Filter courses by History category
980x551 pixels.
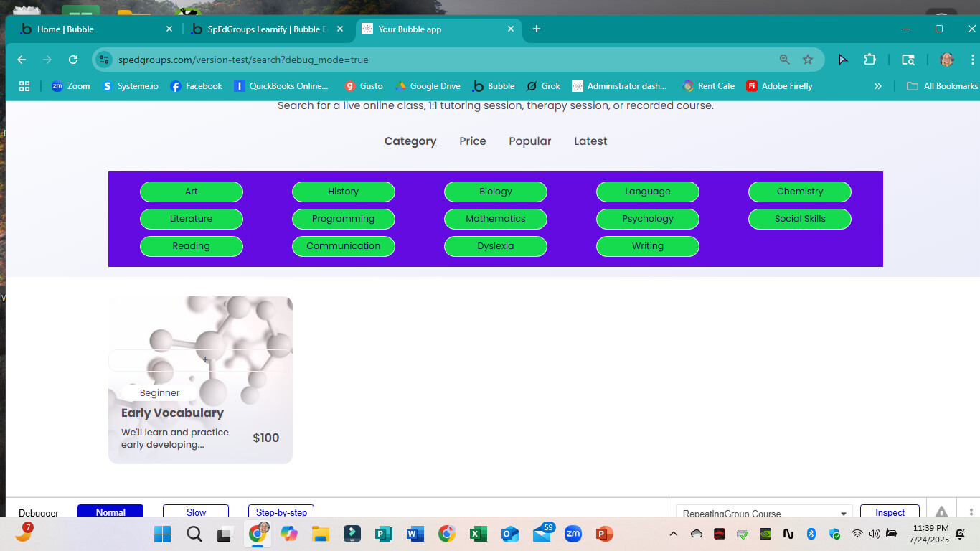tap(344, 192)
